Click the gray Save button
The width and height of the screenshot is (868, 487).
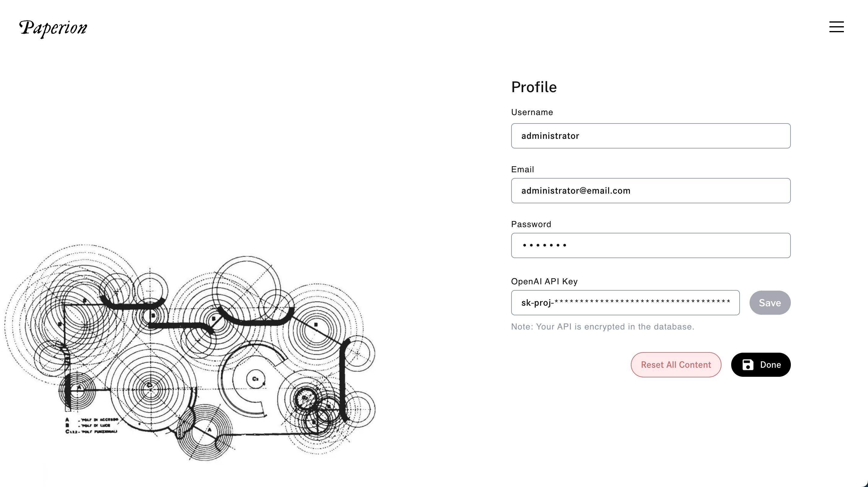click(x=770, y=303)
